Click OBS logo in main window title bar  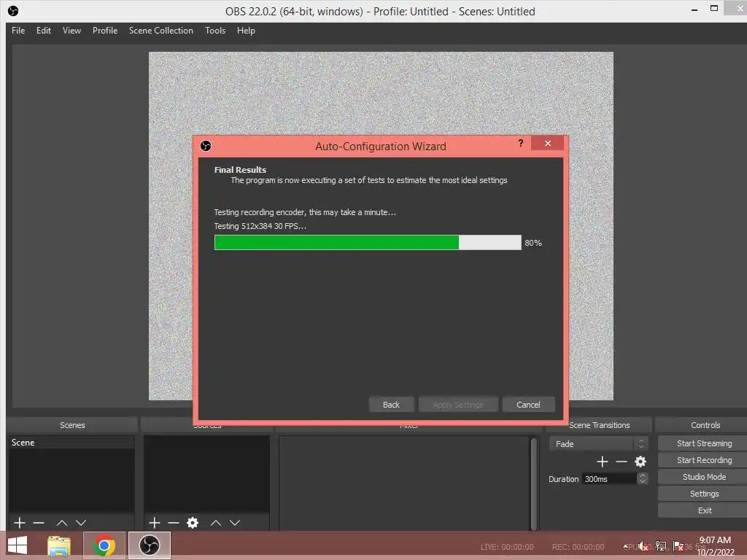coord(13,10)
